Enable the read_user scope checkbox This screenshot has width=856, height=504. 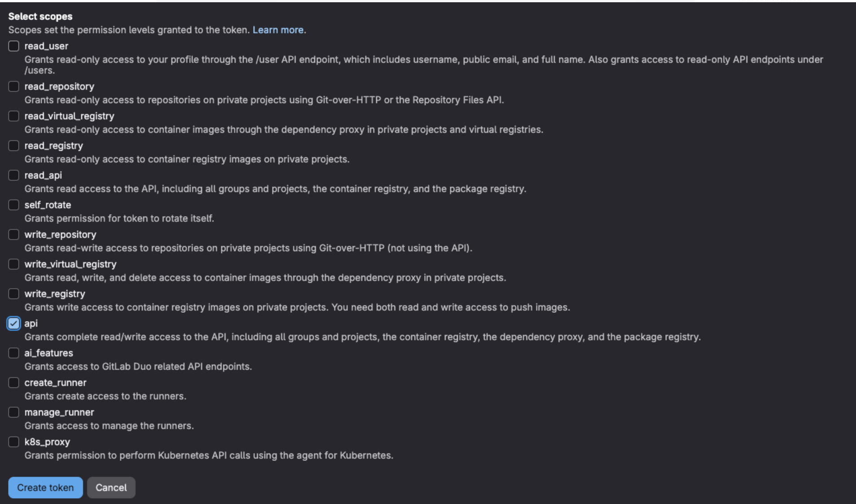pyautogui.click(x=14, y=46)
